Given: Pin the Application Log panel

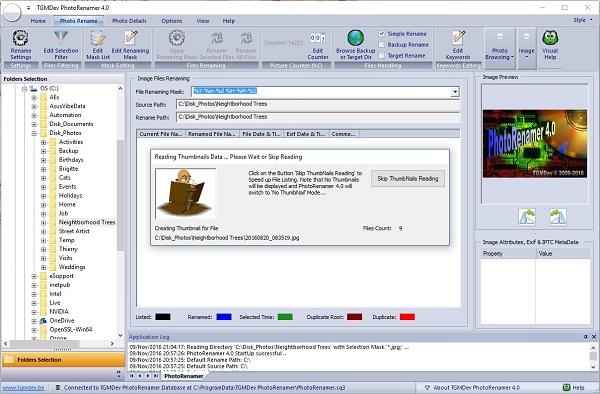Looking at the screenshot, I should 585,337.
